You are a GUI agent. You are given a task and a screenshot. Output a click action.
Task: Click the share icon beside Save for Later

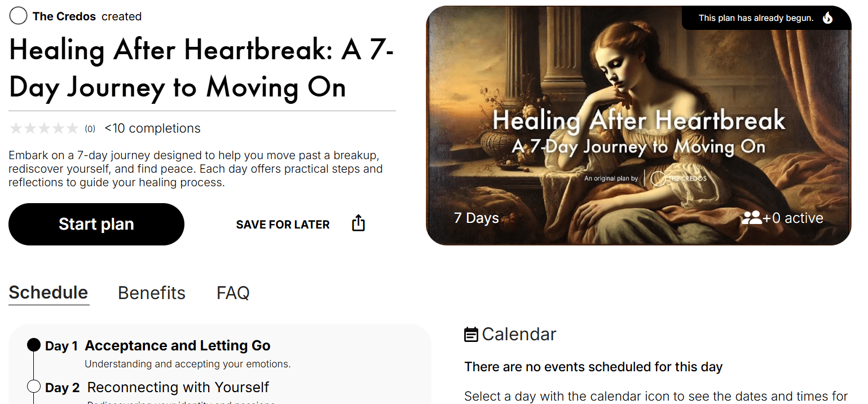pos(359,223)
